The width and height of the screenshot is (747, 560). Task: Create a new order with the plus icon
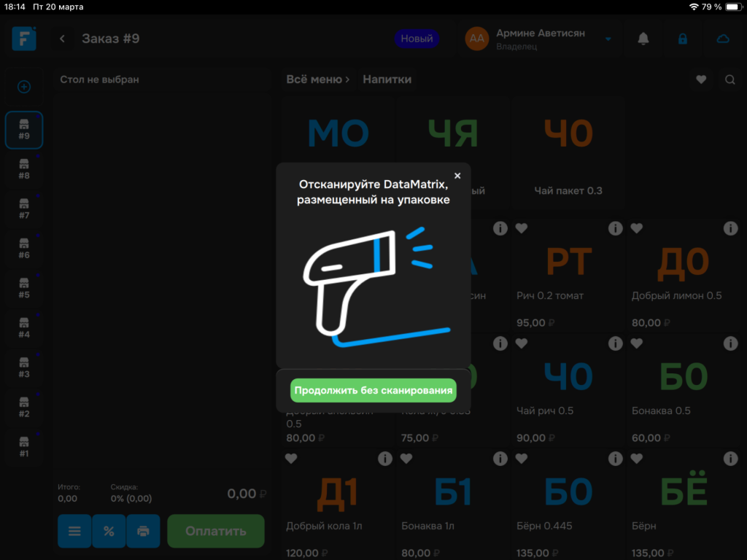point(24,86)
